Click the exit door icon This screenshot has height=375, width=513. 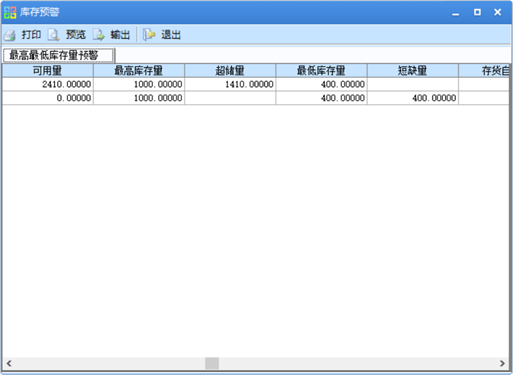(149, 35)
